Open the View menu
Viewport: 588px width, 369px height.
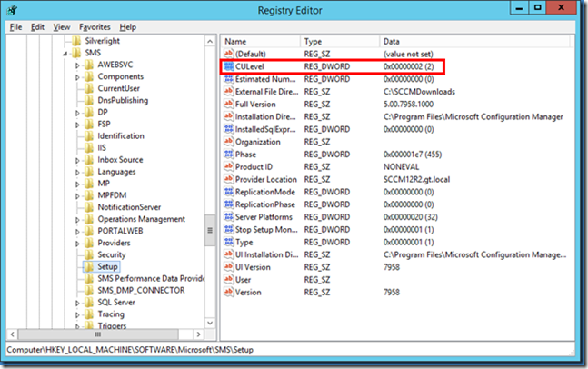62,27
